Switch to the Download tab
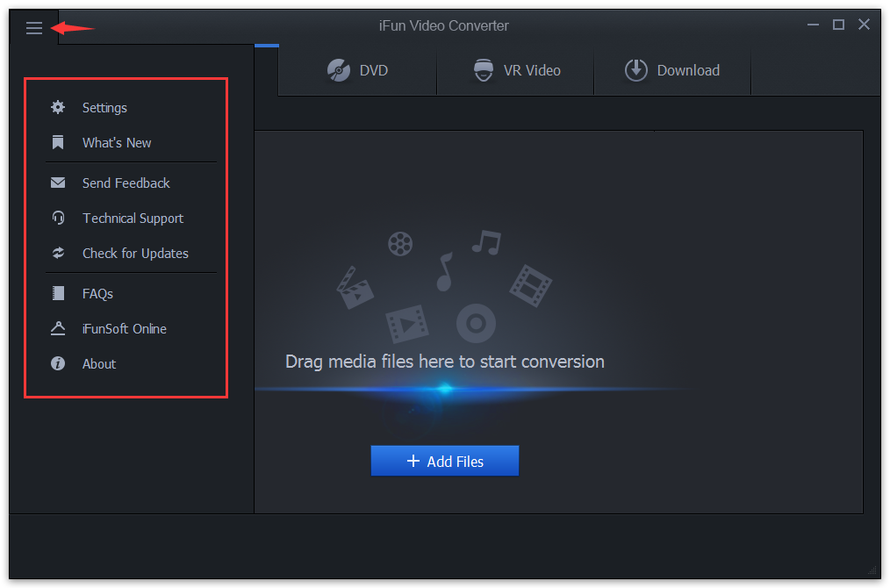Screen dimensions: 890x588 (672, 70)
